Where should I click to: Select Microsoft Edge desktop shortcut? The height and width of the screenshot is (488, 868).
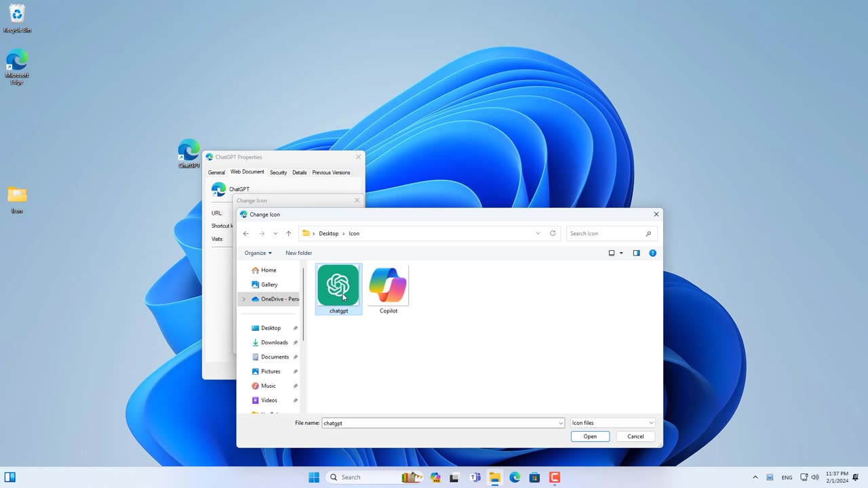point(17,67)
